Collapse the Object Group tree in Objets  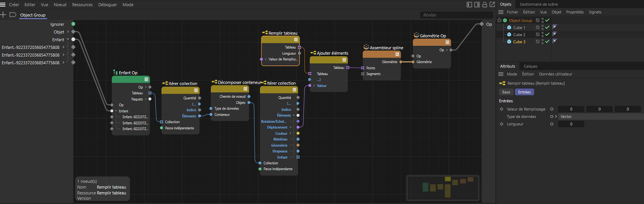pyautogui.click(x=500, y=21)
